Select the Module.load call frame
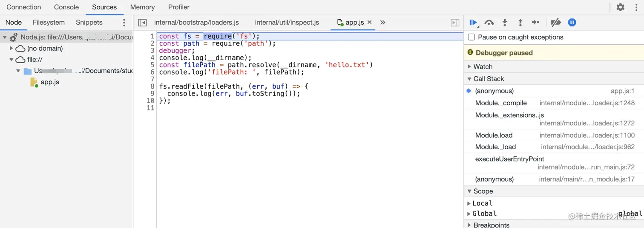This screenshot has height=228, width=644. pos(554,135)
